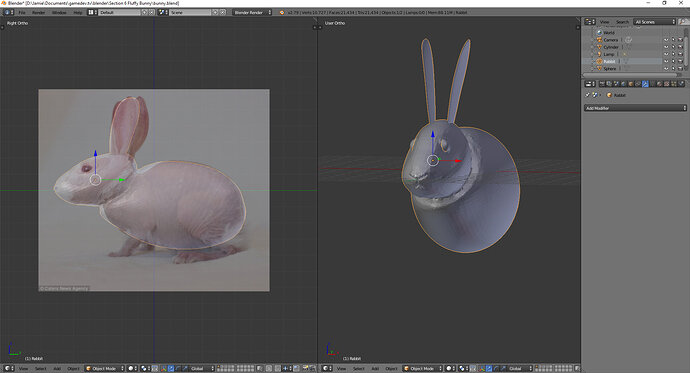Select Lamp in the outliner
690x373 pixels.
click(x=608, y=54)
